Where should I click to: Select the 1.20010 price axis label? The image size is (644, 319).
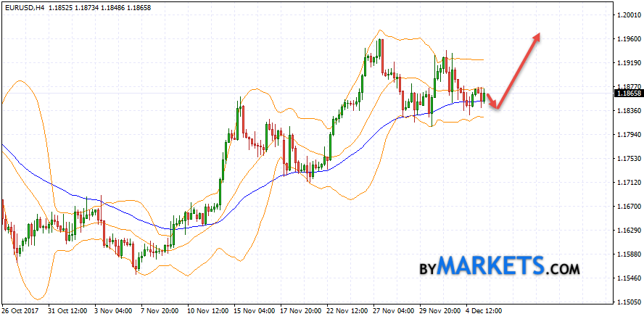click(628, 14)
